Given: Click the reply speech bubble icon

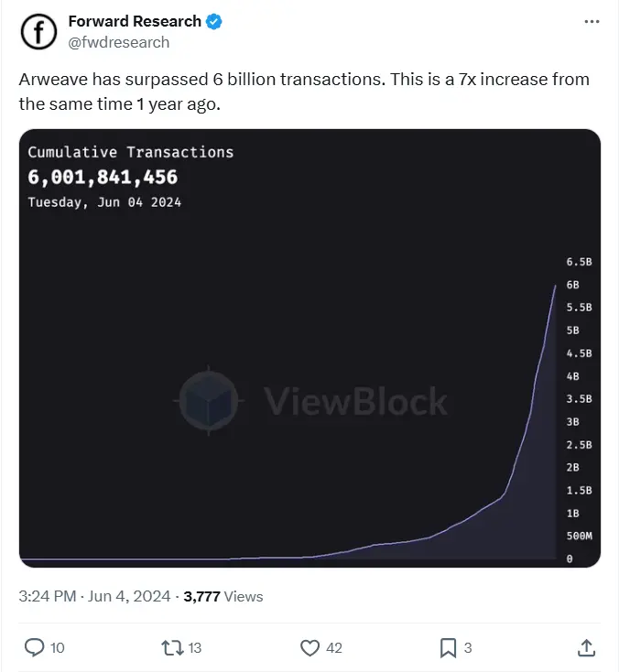Looking at the screenshot, I should tap(34, 647).
